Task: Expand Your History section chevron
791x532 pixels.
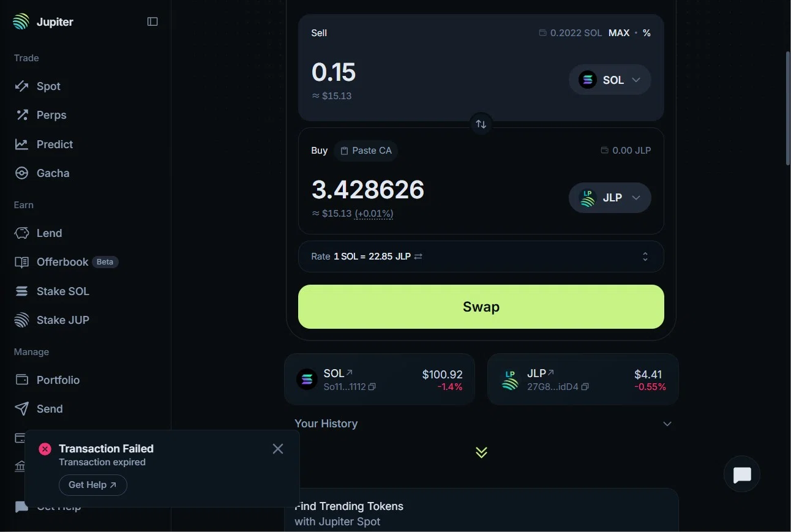Action: (x=667, y=424)
